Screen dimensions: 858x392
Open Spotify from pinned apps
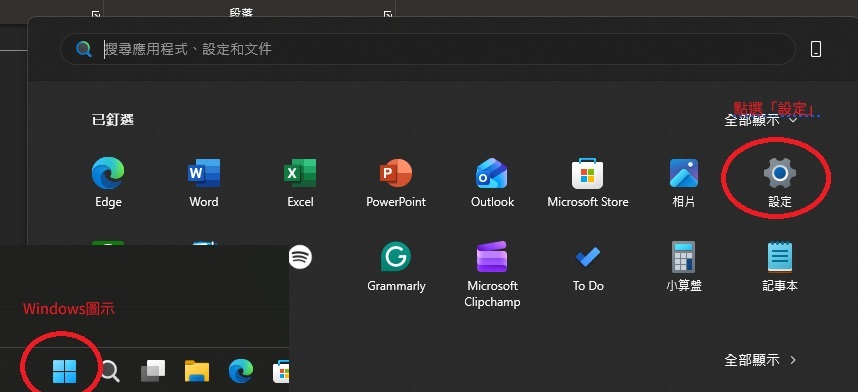300,257
